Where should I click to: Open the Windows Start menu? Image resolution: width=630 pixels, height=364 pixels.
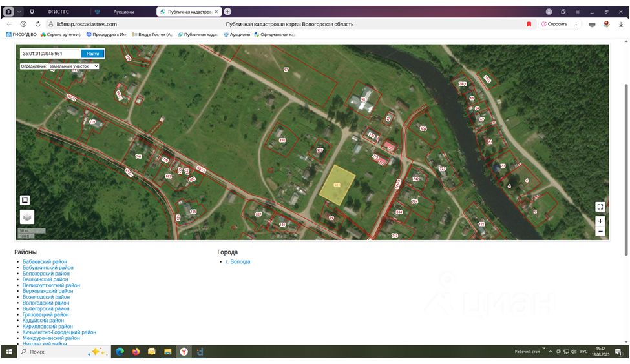[9, 352]
